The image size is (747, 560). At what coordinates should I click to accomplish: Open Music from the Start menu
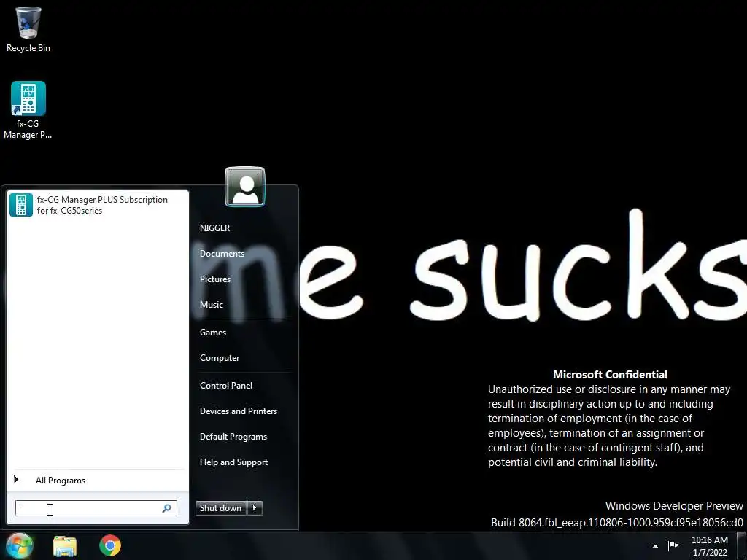tap(212, 305)
